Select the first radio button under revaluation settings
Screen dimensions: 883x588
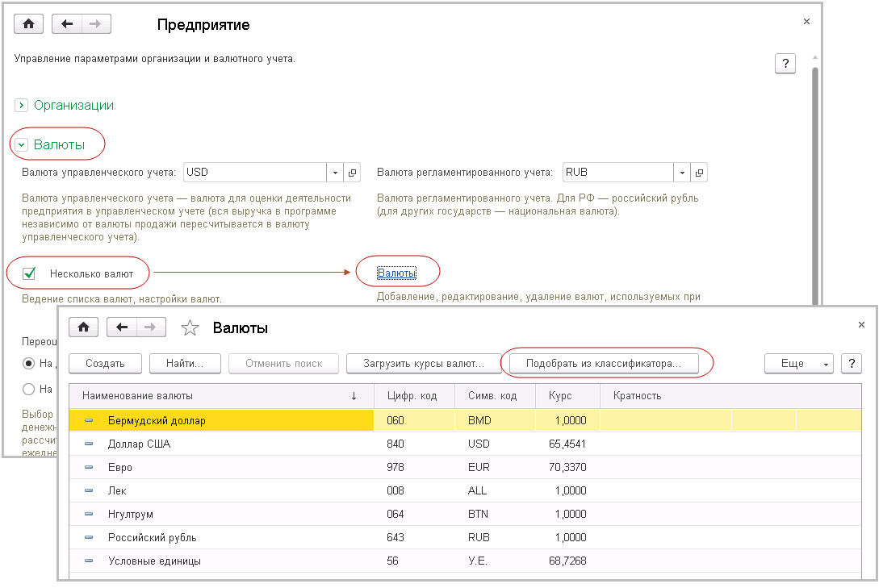29,363
